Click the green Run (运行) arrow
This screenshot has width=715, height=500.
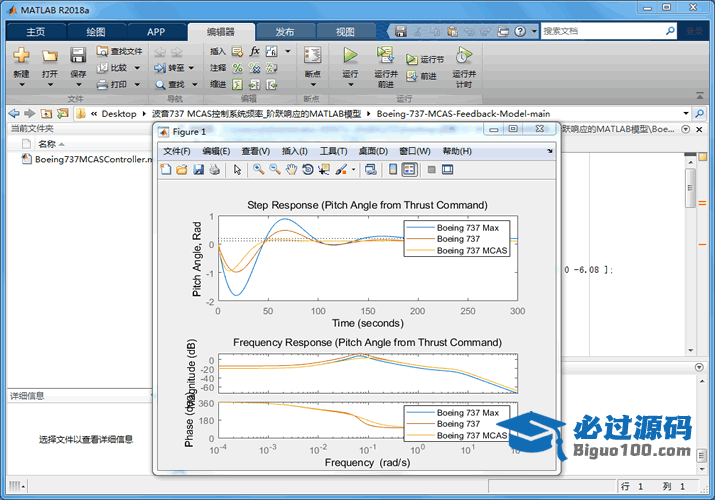click(x=350, y=55)
